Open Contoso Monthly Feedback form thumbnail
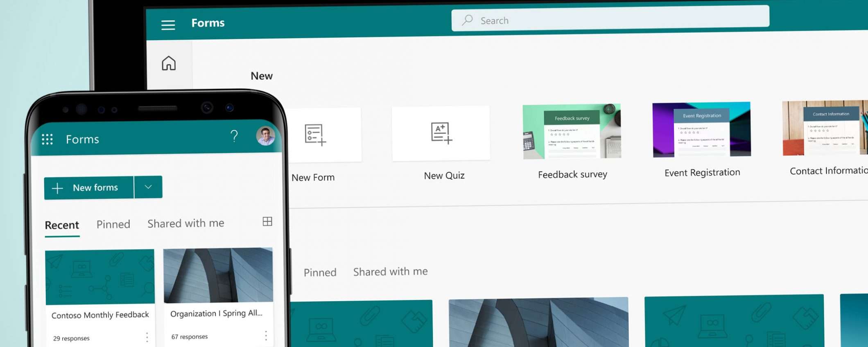 point(100,277)
